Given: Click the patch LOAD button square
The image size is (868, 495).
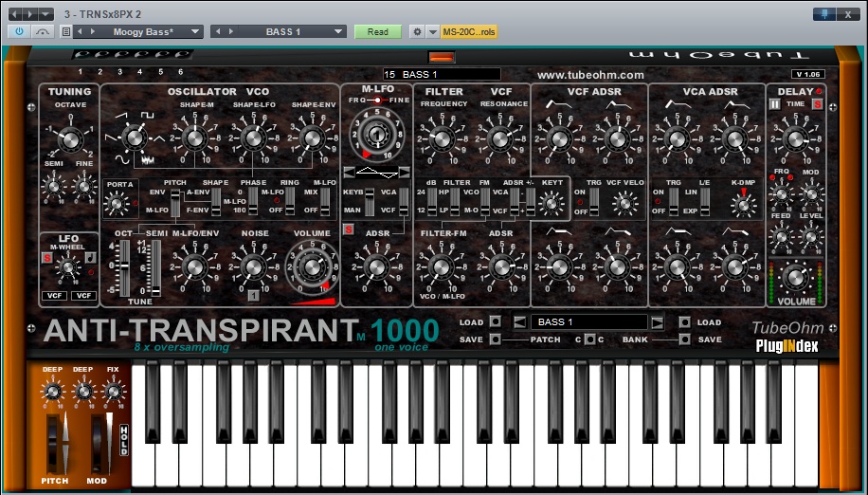Looking at the screenshot, I should (494, 322).
